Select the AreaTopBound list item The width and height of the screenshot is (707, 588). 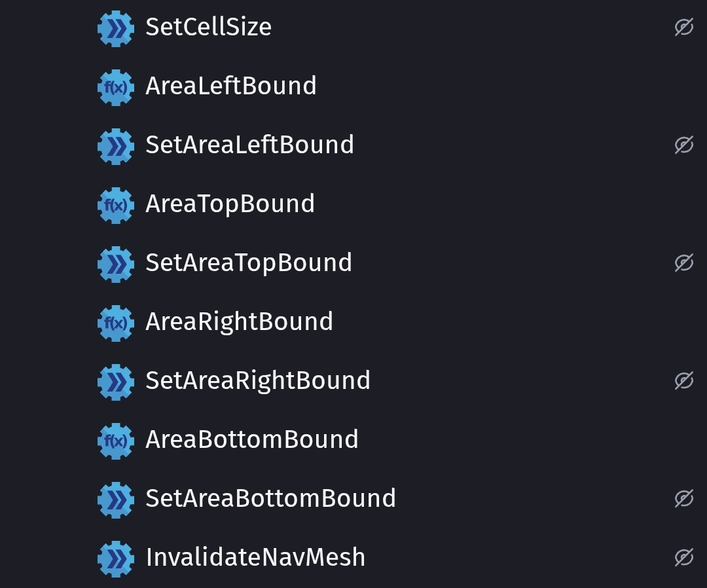pos(230,204)
